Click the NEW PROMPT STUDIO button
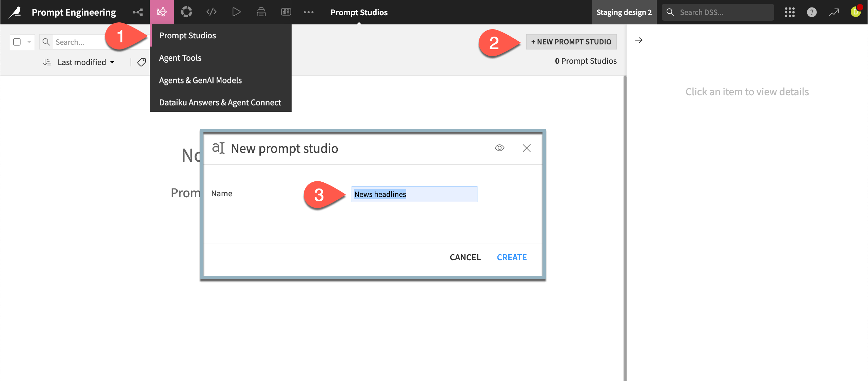The height and width of the screenshot is (381, 868). pos(571,42)
